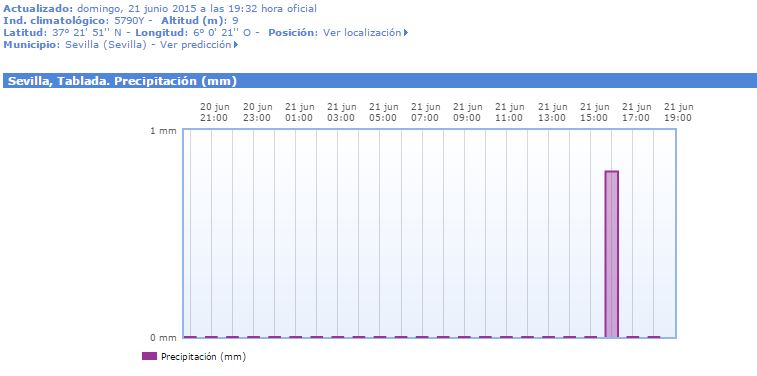Click the Ind. climatológico 5790Y value

pyautogui.click(x=124, y=21)
